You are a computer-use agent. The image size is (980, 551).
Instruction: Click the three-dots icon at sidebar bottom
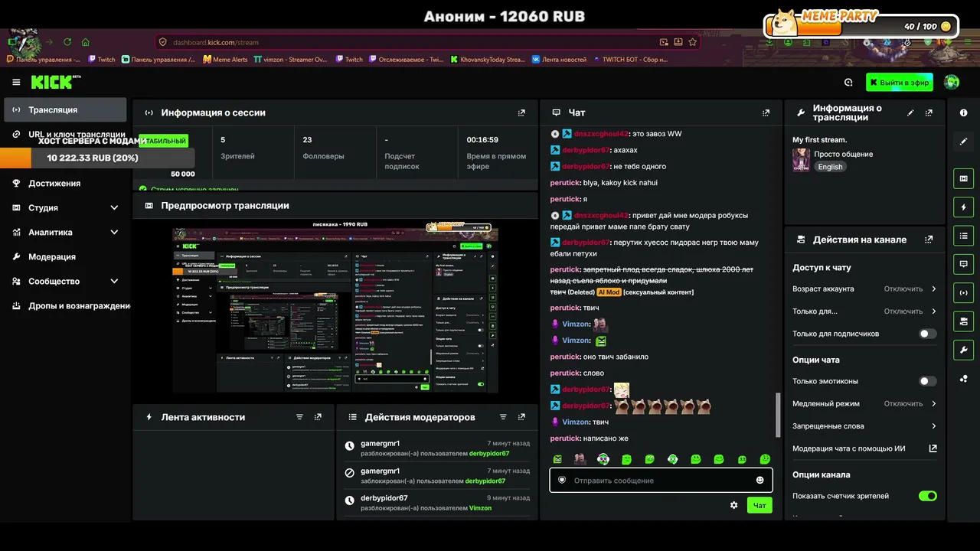click(963, 379)
